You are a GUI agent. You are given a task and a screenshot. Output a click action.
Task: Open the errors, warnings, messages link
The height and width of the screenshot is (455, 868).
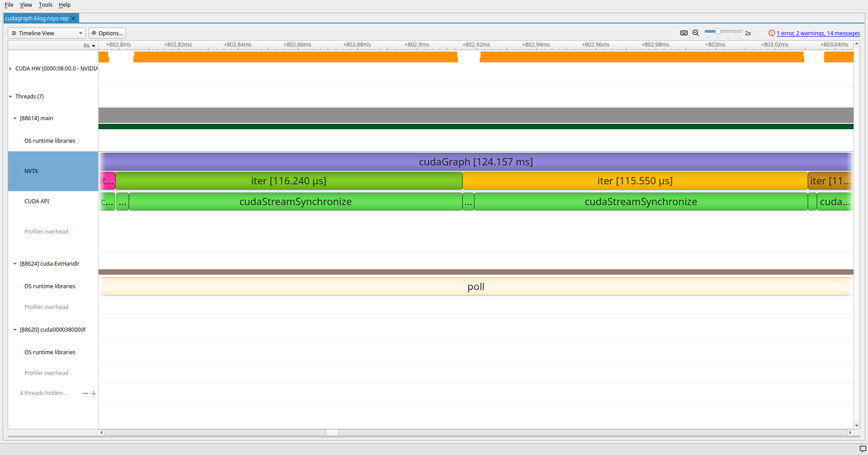(x=818, y=33)
